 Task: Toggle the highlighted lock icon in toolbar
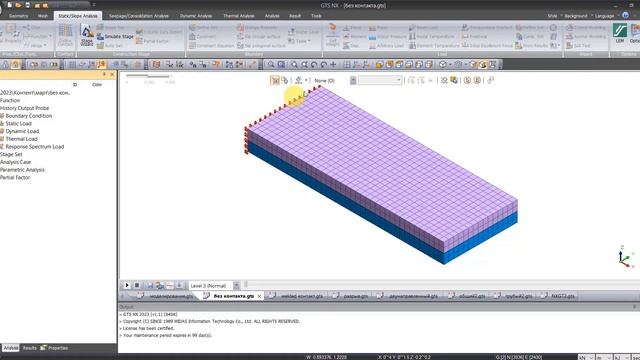click(x=15, y=64)
